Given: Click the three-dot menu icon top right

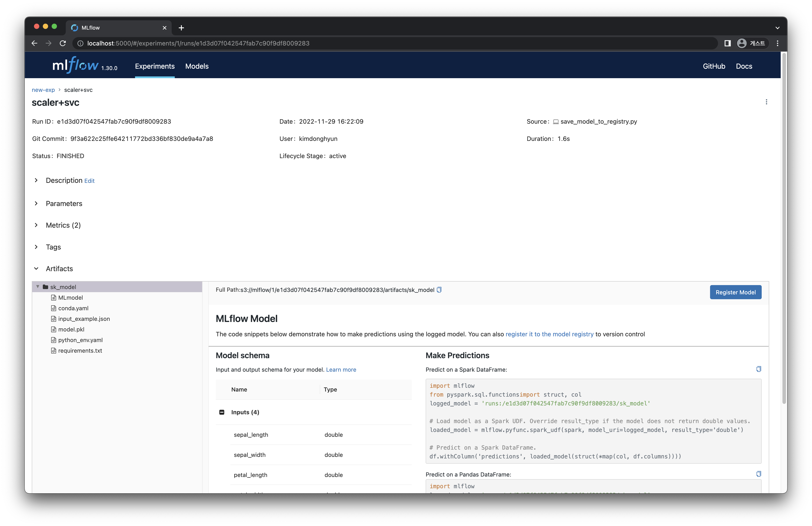Looking at the screenshot, I should (x=766, y=102).
